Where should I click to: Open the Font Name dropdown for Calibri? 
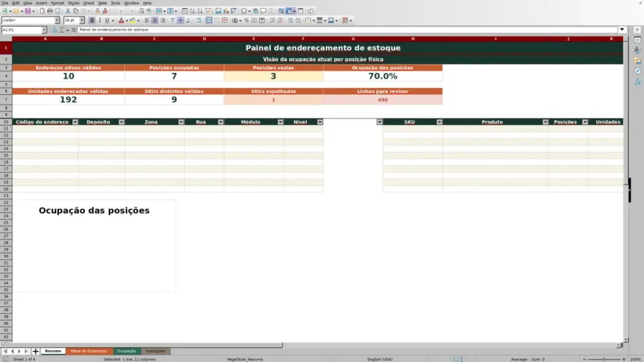[57, 21]
